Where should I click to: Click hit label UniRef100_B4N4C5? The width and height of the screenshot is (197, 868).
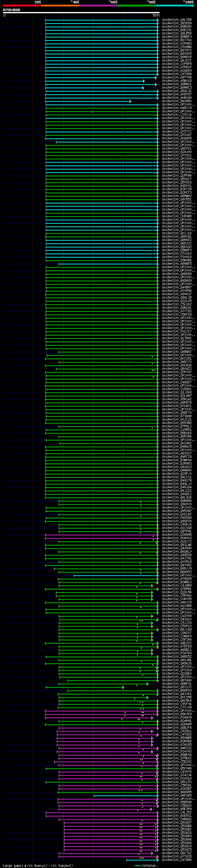pyautogui.click(x=177, y=447)
